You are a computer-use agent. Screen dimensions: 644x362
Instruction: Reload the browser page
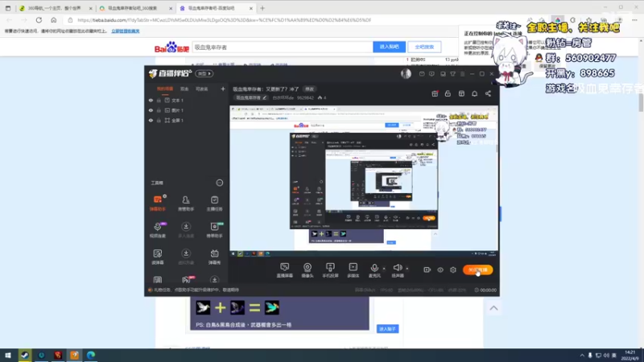click(x=39, y=19)
